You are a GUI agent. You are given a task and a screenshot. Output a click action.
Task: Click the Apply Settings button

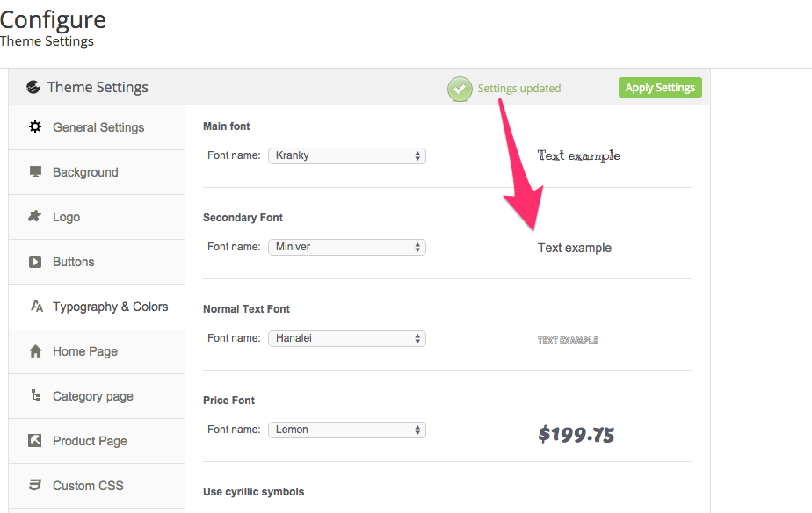(x=660, y=88)
